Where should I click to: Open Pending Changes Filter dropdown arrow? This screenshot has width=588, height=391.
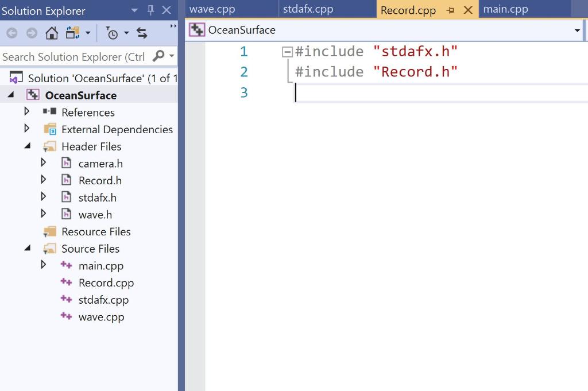(x=126, y=33)
